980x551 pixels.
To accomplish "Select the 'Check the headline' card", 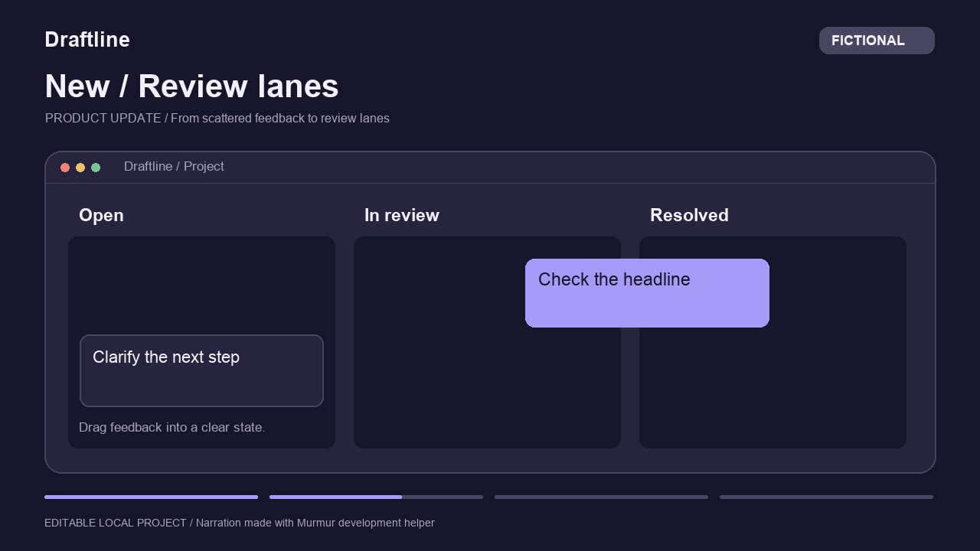I will (x=647, y=293).
